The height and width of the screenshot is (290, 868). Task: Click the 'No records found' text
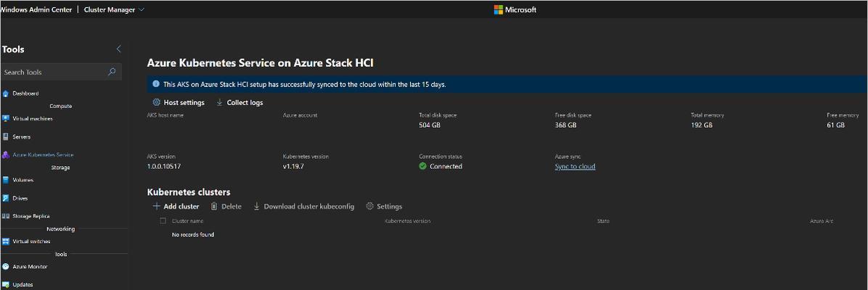(193, 235)
